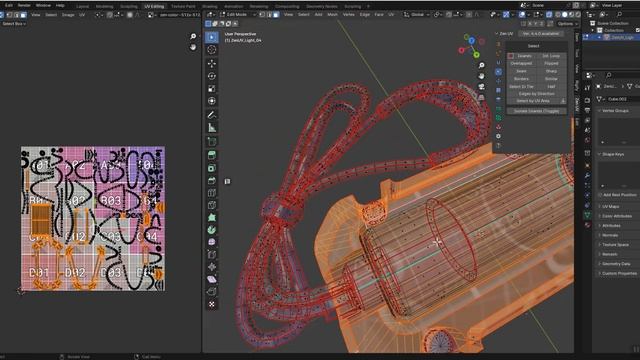Select the Rotate tool
The height and width of the screenshot is (360, 640).
pyautogui.click(x=211, y=76)
